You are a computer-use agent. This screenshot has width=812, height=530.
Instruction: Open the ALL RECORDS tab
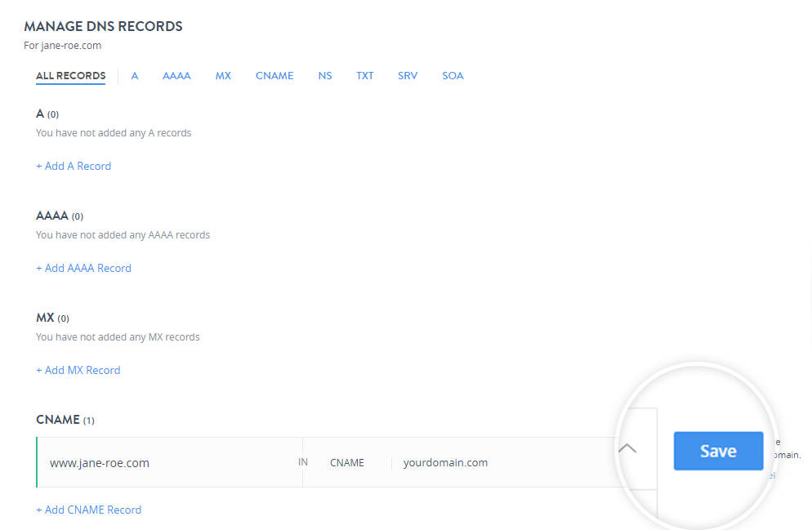(70, 76)
